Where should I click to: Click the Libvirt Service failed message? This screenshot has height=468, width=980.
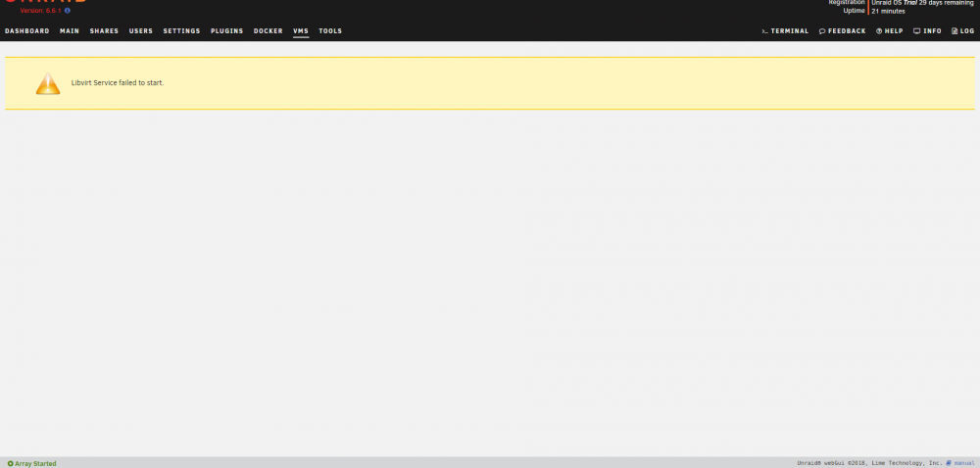(118, 83)
